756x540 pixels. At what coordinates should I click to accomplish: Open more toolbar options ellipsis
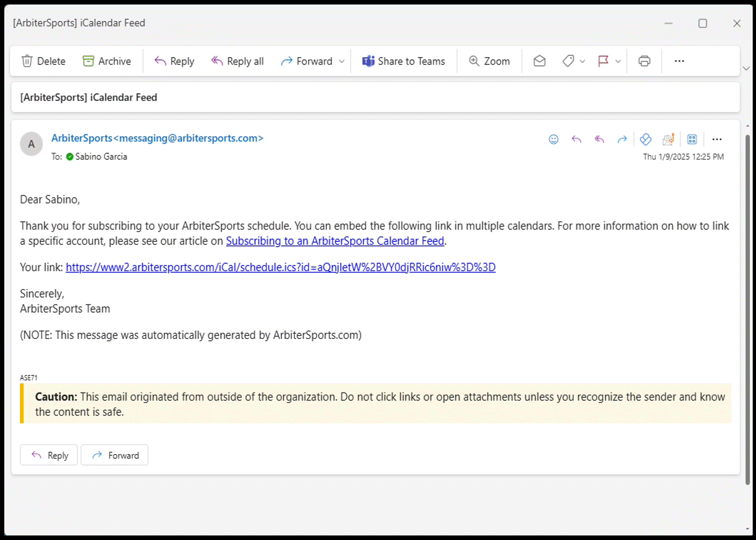[x=679, y=61]
